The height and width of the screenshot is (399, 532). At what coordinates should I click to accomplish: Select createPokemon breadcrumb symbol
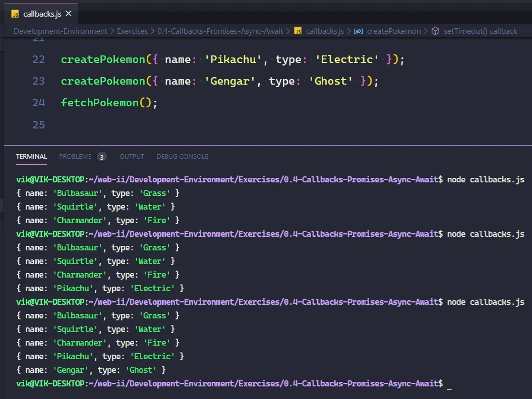click(x=393, y=31)
